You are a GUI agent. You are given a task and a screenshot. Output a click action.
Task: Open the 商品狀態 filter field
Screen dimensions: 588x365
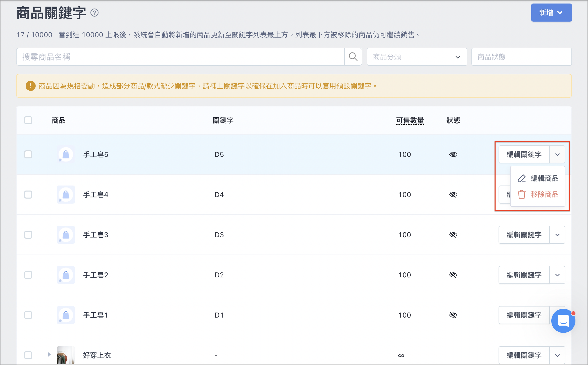point(521,57)
